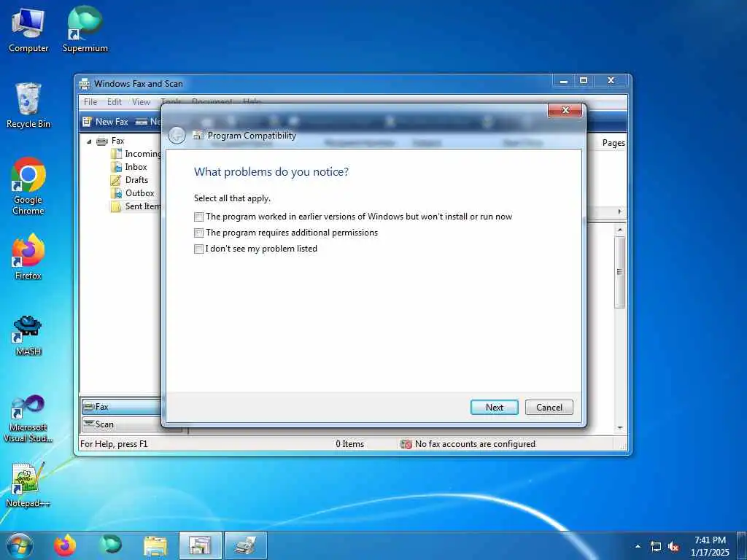
Task: Click the '0 Items' status bar text
Action: tap(349, 444)
